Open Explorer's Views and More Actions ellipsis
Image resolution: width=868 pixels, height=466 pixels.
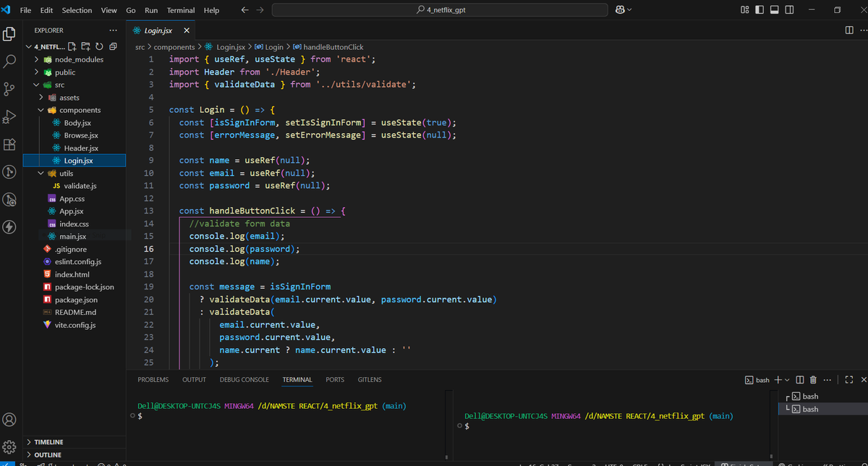point(113,30)
